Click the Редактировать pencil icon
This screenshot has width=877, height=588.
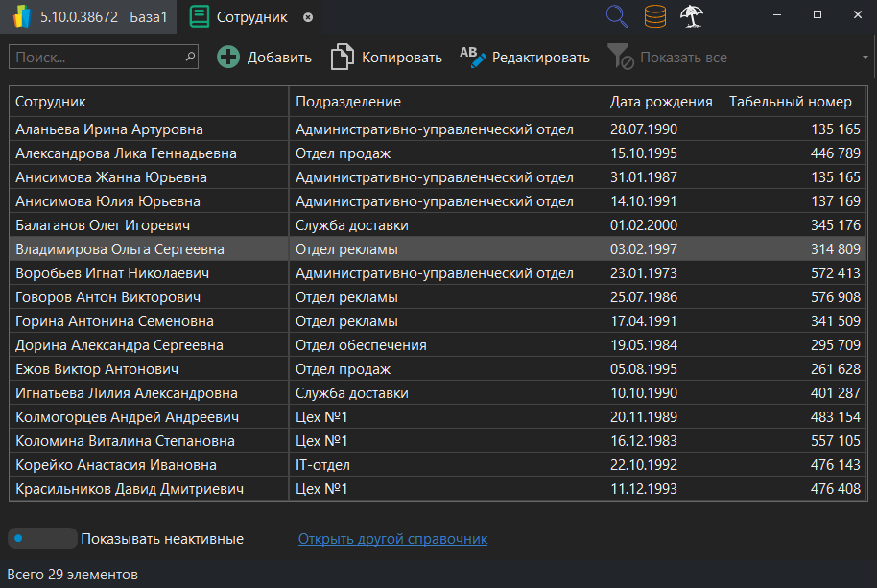click(x=473, y=57)
